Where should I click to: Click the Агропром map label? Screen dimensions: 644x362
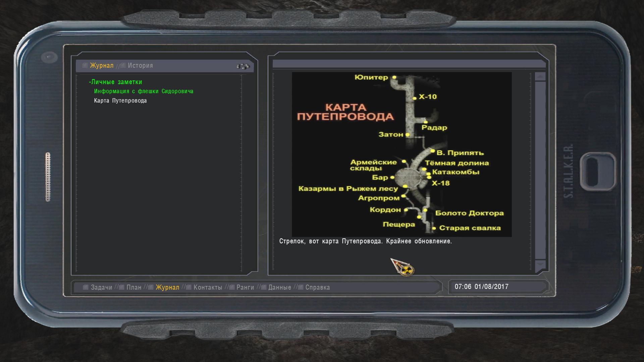[x=379, y=198]
